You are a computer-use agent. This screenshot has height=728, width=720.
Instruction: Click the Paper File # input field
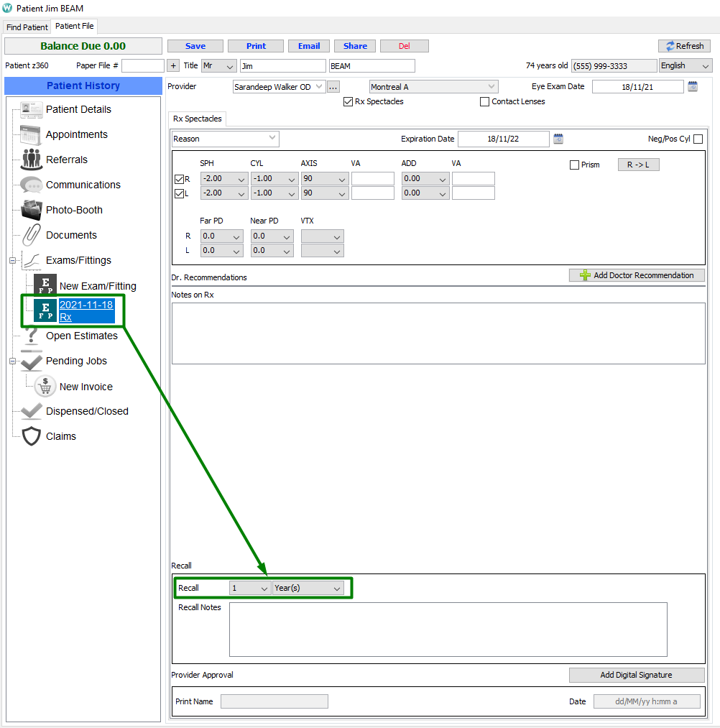click(x=143, y=66)
